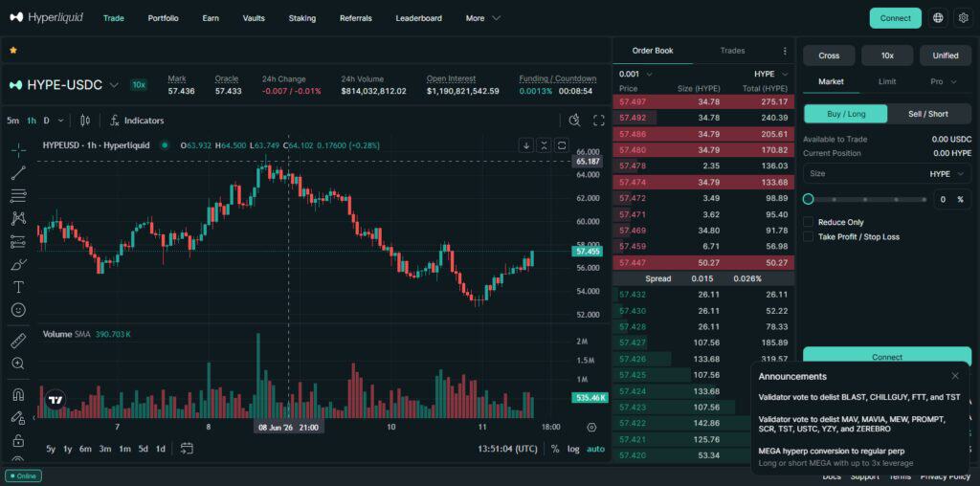Viewport: 980px width, 486px height.
Task: Open the Leaderboard page
Action: click(419, 18)
